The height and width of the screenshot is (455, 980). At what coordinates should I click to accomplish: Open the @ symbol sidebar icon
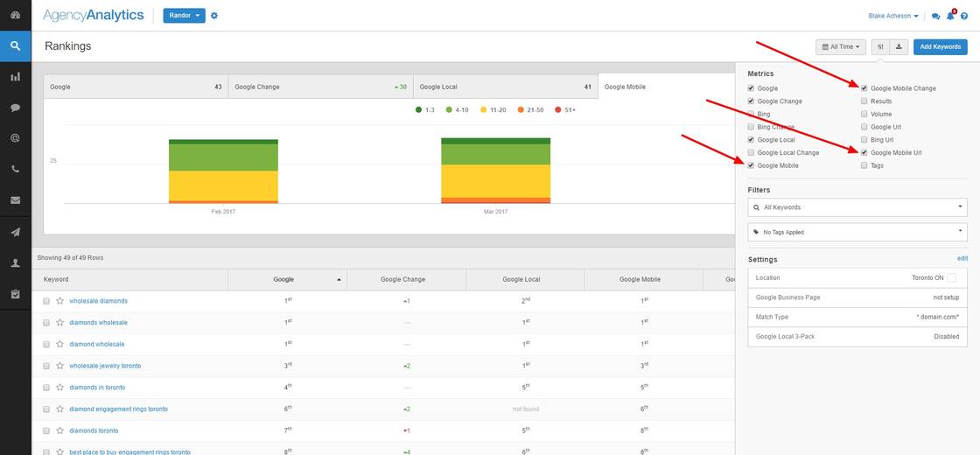(x=15, y=138)
